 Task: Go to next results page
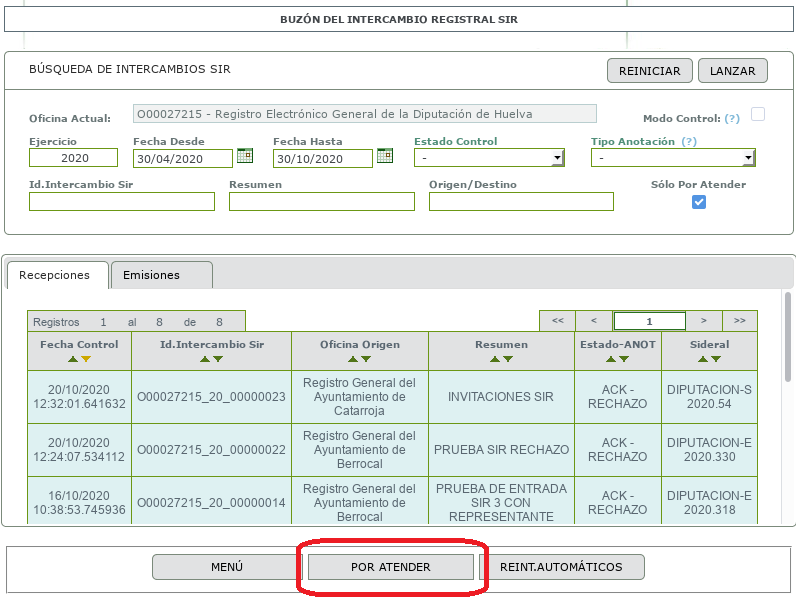pos(704,321)
